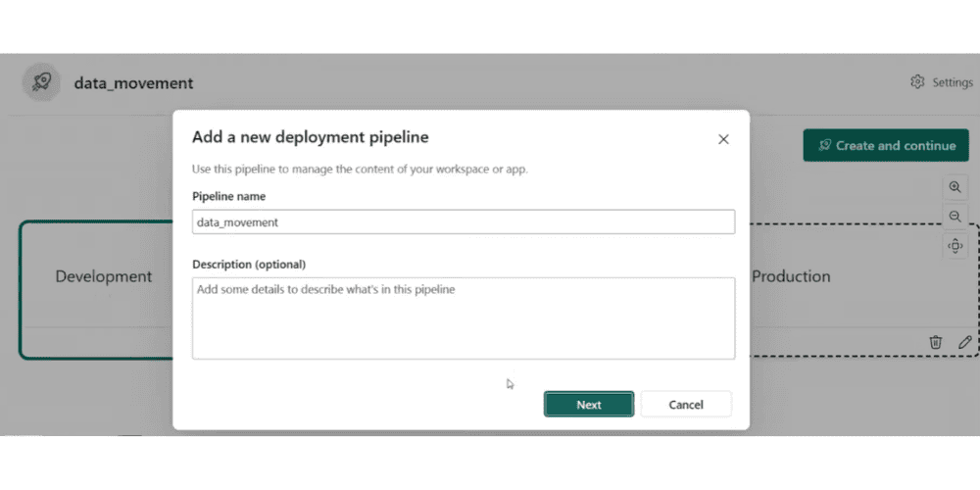Click the Description (optional) label

249,265
